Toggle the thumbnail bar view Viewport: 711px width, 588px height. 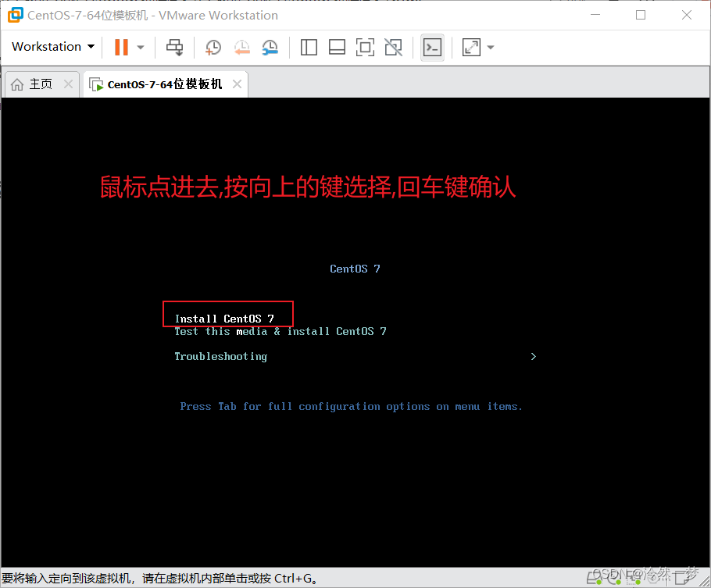[337, 47]
